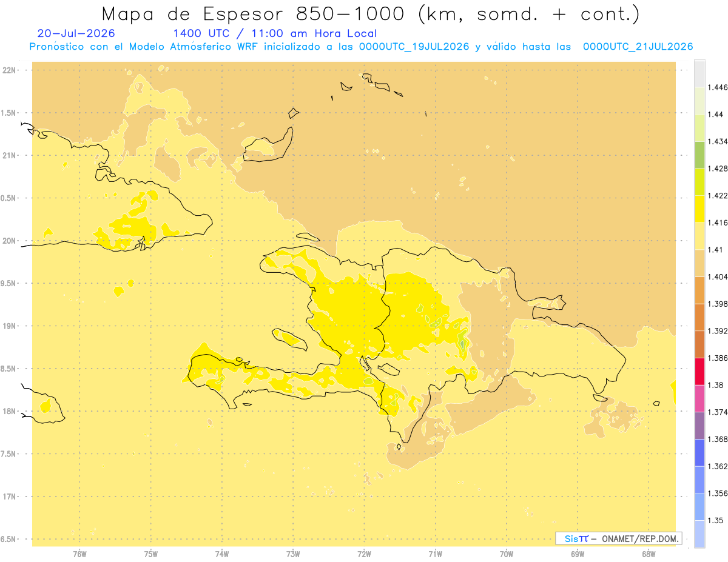Click the purple colorbar segment between 1.368 and 1.374
The image size is (728, 562).
[699, 425]
